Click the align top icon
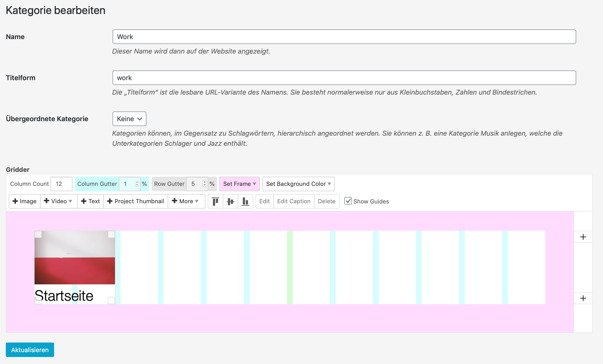Viewport: 603px width, 364px height. (215, 201)
